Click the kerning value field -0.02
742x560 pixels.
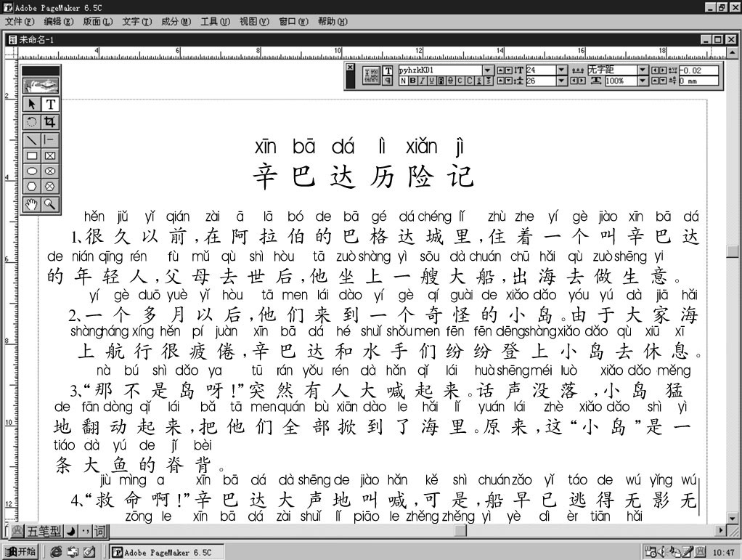(698, 70)
